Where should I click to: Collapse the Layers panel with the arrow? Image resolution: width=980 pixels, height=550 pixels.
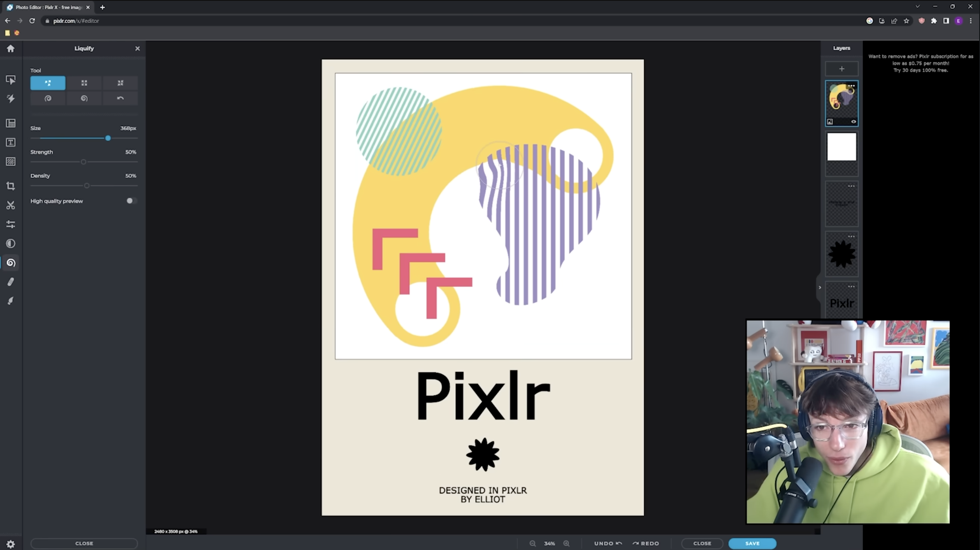820,287
